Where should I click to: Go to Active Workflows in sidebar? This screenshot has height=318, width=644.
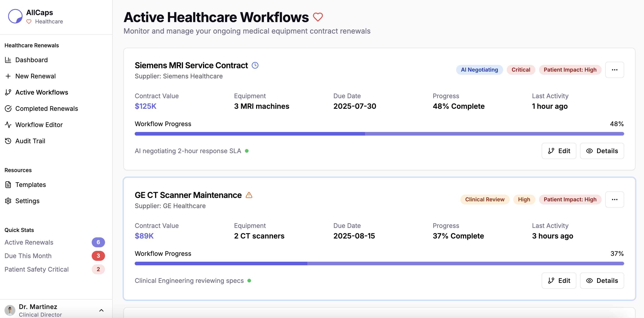coord(41,92)
